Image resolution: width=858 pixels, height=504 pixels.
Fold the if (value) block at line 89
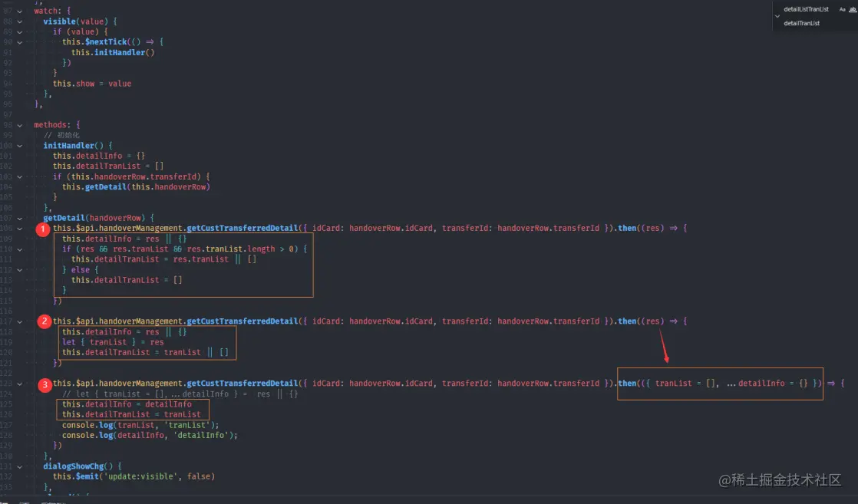[x=20, y=31]
